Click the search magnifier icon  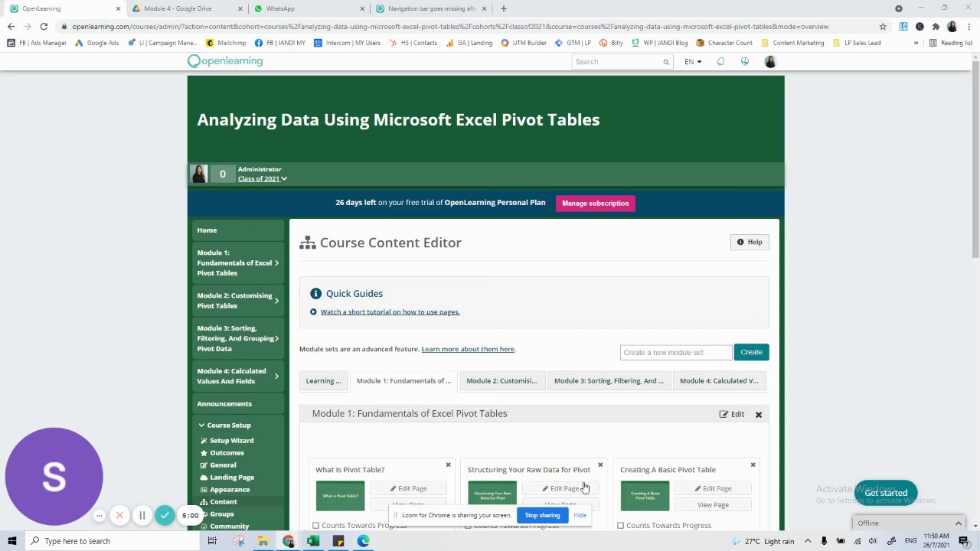(x=666, y=62)
